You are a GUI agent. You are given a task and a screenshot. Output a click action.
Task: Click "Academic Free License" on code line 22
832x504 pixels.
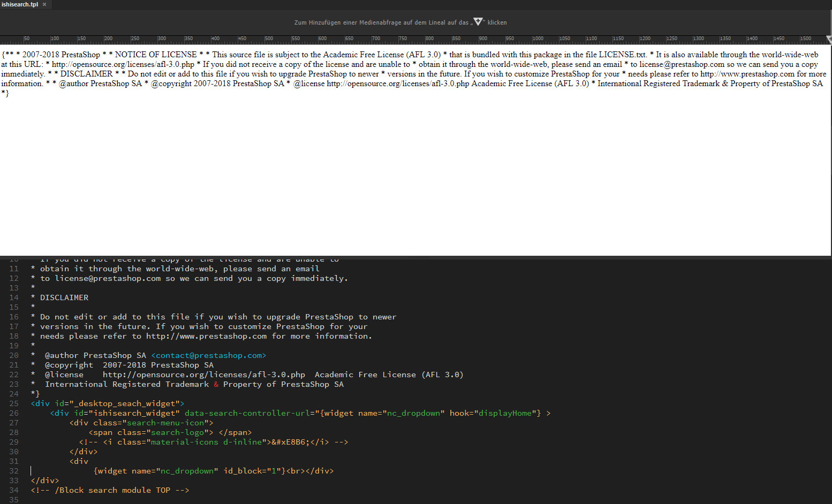tap(365, 375)
